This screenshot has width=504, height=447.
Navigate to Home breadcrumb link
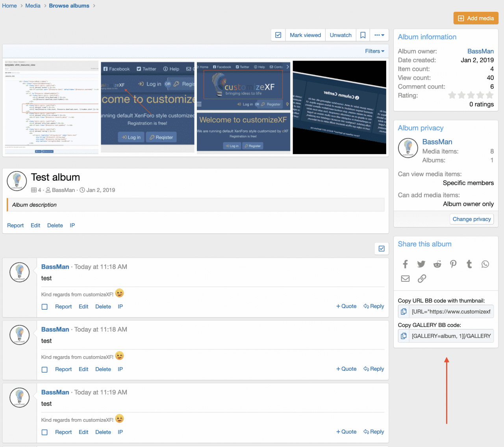pyautogui.click(x=9, y=6)
